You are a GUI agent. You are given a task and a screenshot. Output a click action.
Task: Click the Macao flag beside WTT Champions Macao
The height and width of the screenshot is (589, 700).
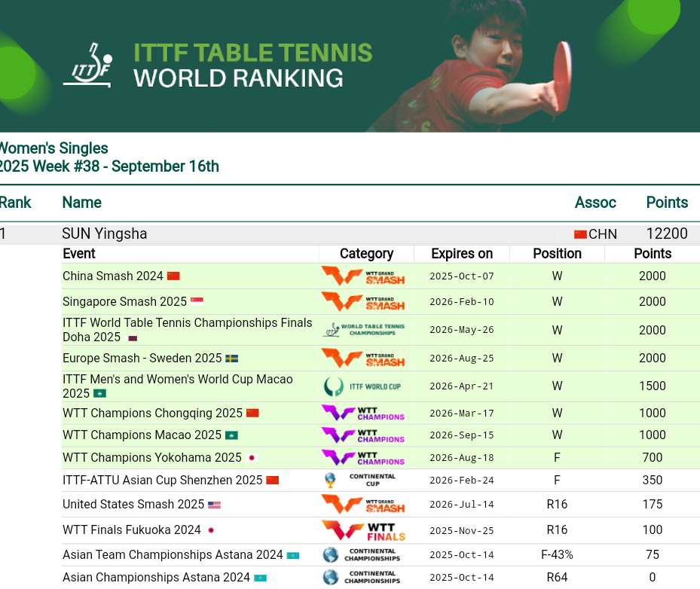pos(231,435)
